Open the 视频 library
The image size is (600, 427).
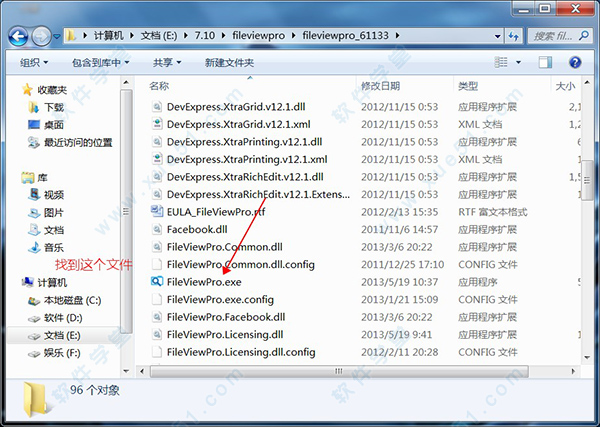tap(46, 195)
